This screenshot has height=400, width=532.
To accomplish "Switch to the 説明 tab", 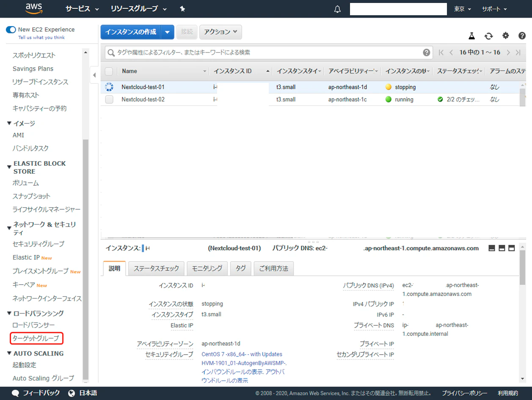I will pos(114,268).
